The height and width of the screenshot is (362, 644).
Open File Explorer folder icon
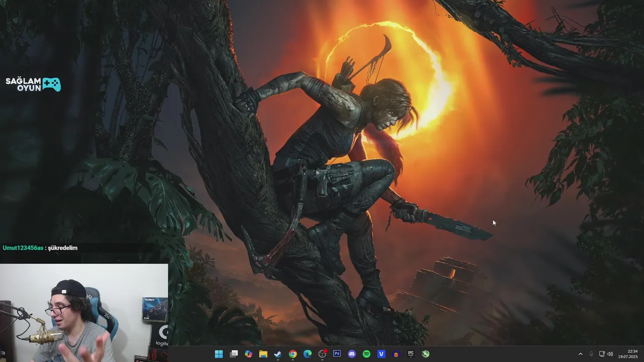(263, 354)
